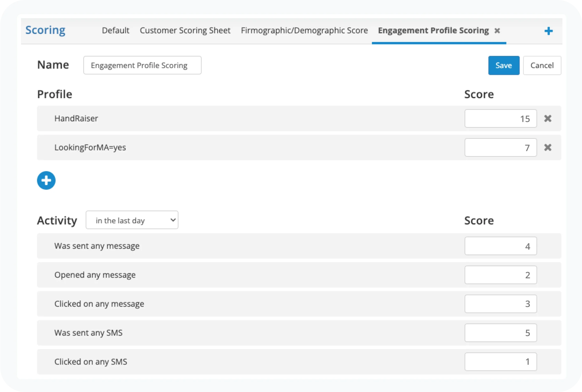Click the Opened any message score box
The image size is (582, 392).
pos(500,275)
